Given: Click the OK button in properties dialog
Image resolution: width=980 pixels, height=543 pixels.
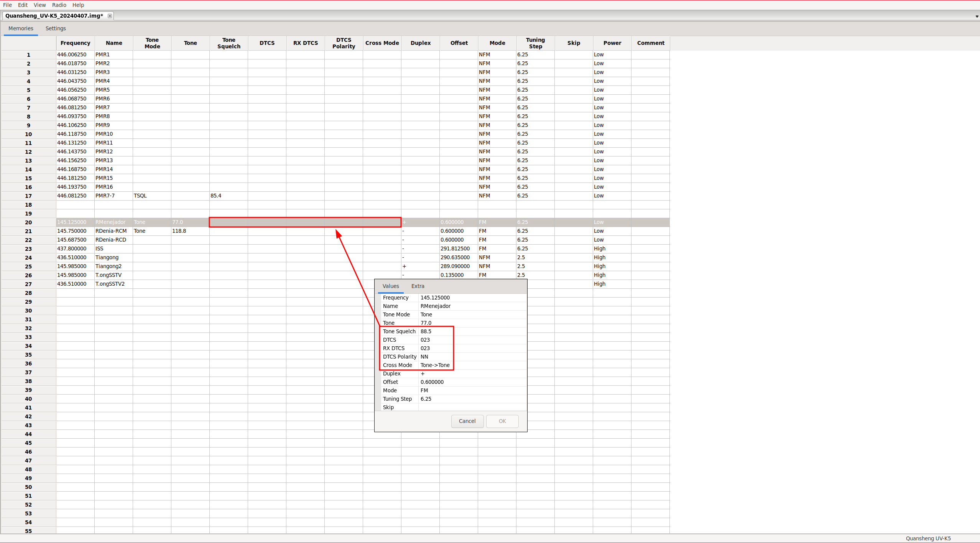Looking at the screenshot, I should tap(502, 421).
